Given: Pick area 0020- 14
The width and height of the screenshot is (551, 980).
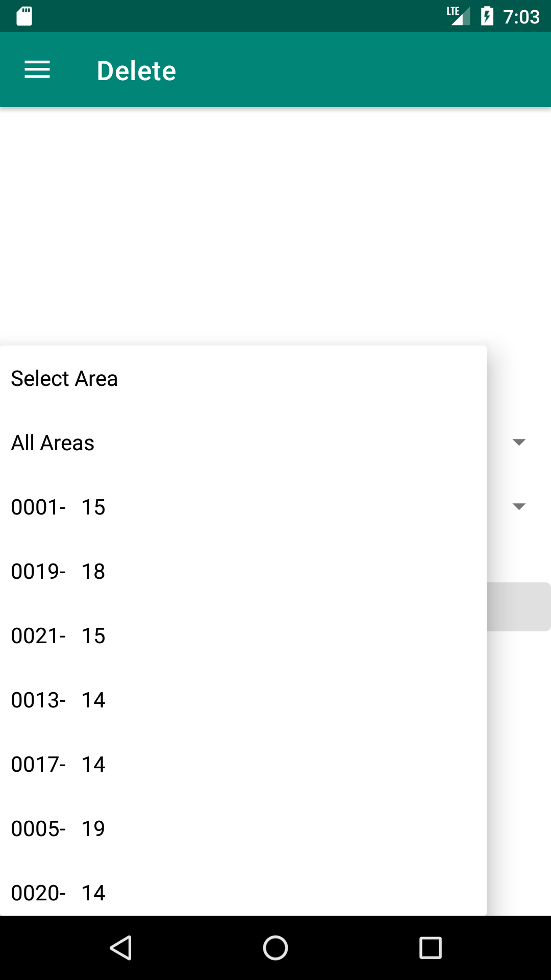Looking at the screenshot, I should (243, 893).
